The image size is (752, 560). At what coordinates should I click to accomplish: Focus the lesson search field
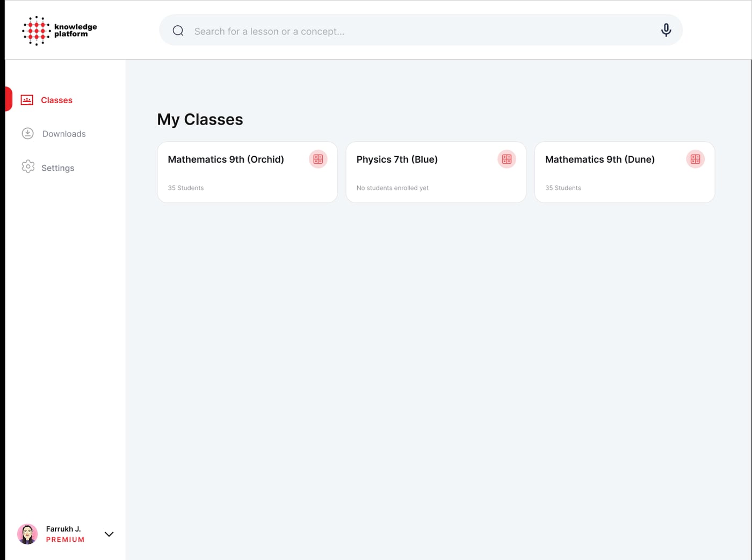(421, 30)
